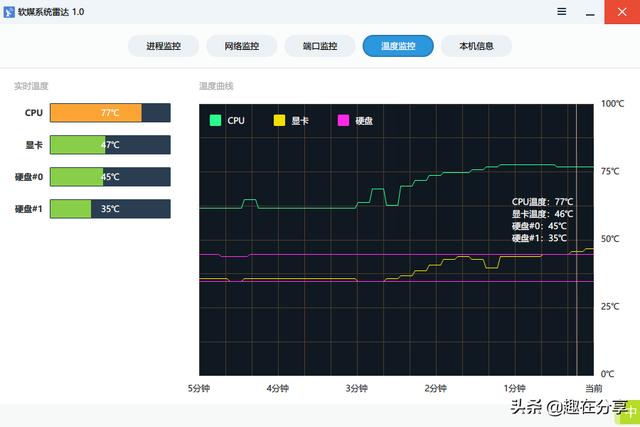This screenshot has width=640, height=427.
Task: Click the CPU label beside orange bar
Action: tap(33, 113)
